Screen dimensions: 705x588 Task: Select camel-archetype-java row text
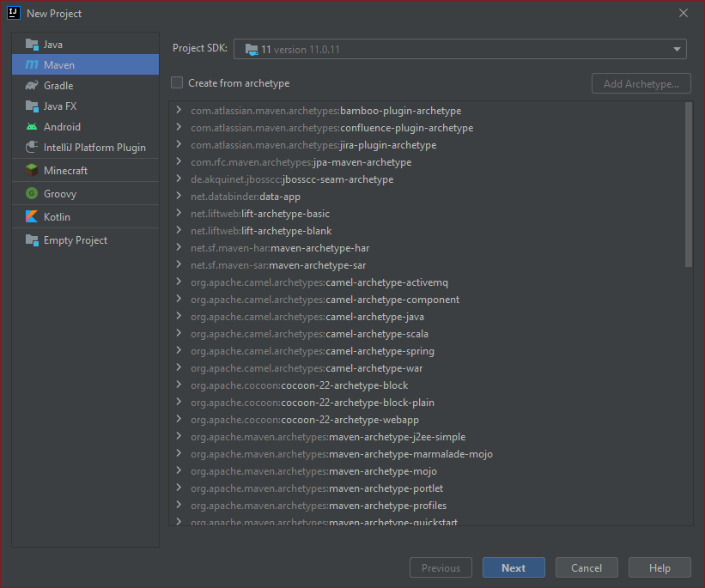(x=307, y=317)
